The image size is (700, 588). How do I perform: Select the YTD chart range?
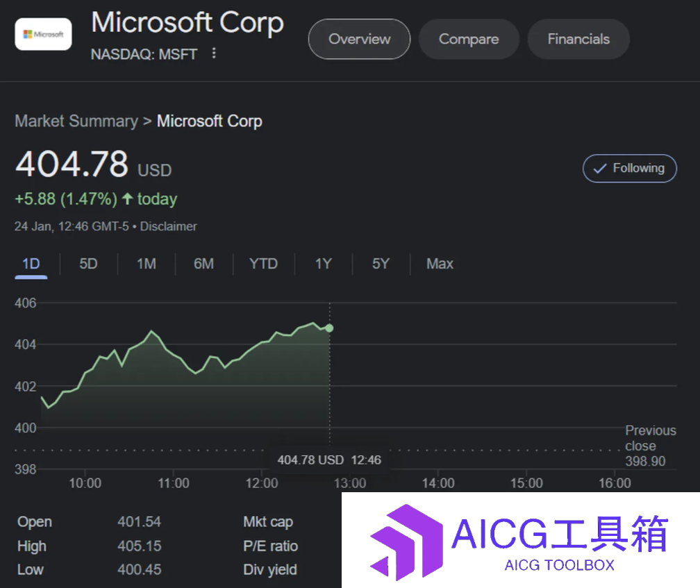tap(263, 264)
